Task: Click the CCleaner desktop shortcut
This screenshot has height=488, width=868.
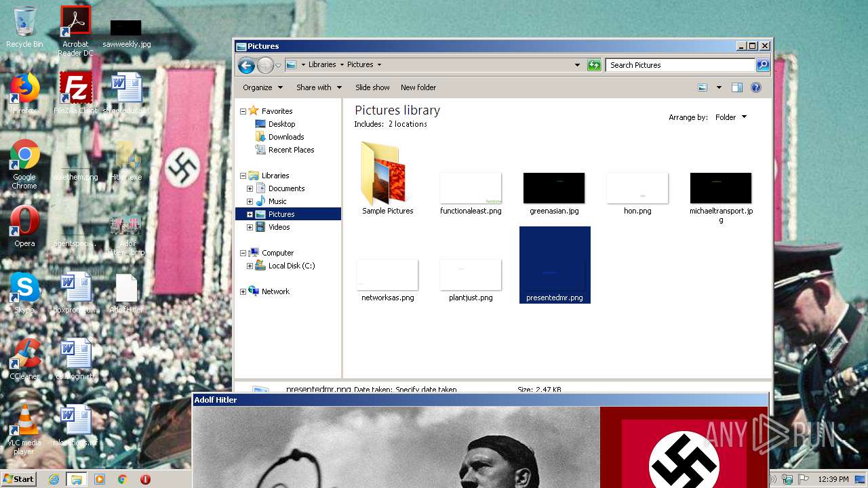Action: coord(24,359)
